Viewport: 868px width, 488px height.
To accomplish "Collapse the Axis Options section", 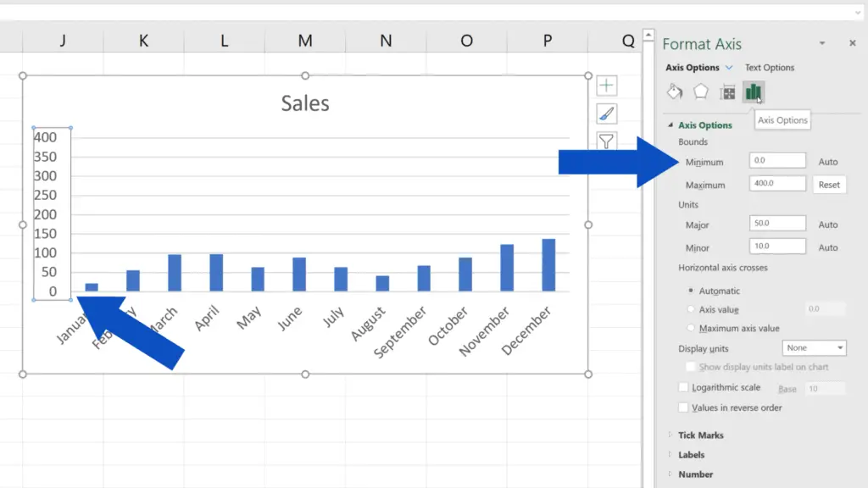I will coord(672,125).
